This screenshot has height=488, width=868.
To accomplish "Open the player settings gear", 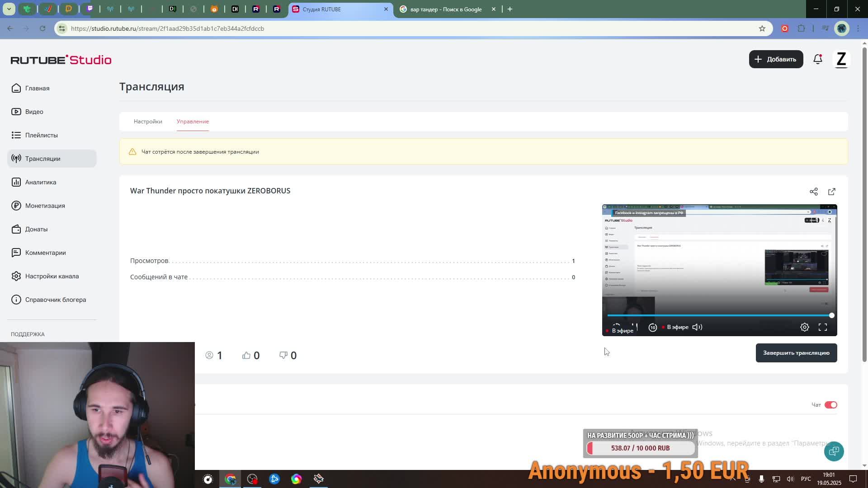I will (x=805, y=327).
